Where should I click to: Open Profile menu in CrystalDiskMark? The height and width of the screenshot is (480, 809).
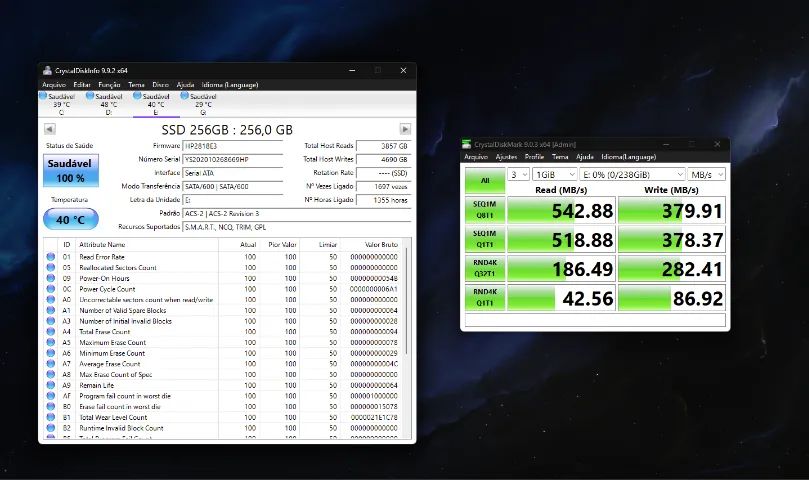point(535,157)
